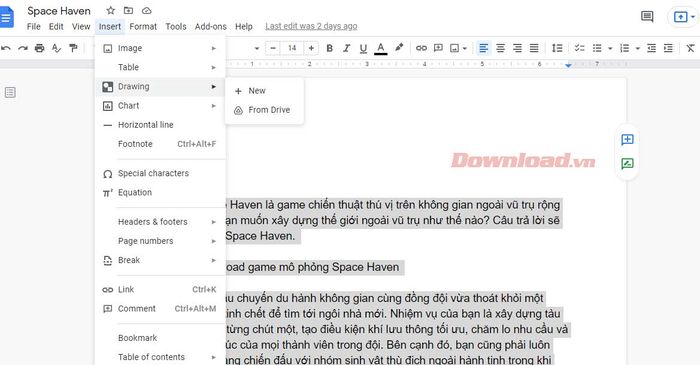Select left align
700x365 pixels.
click(483, 48)
